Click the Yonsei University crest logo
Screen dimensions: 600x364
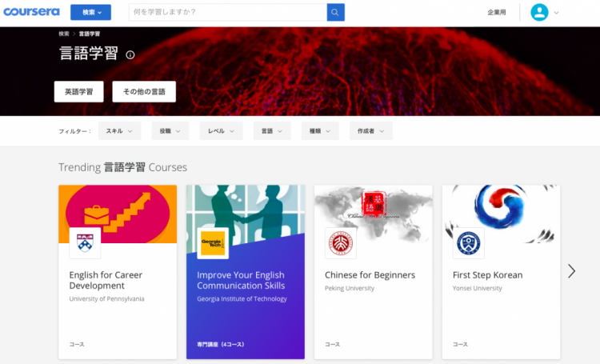click(468, 243)
